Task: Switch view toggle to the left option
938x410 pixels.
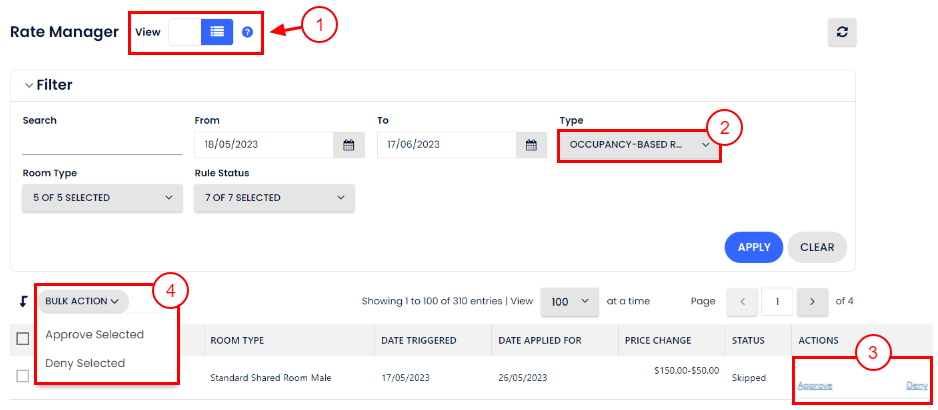Action: [x=184, y=32]
